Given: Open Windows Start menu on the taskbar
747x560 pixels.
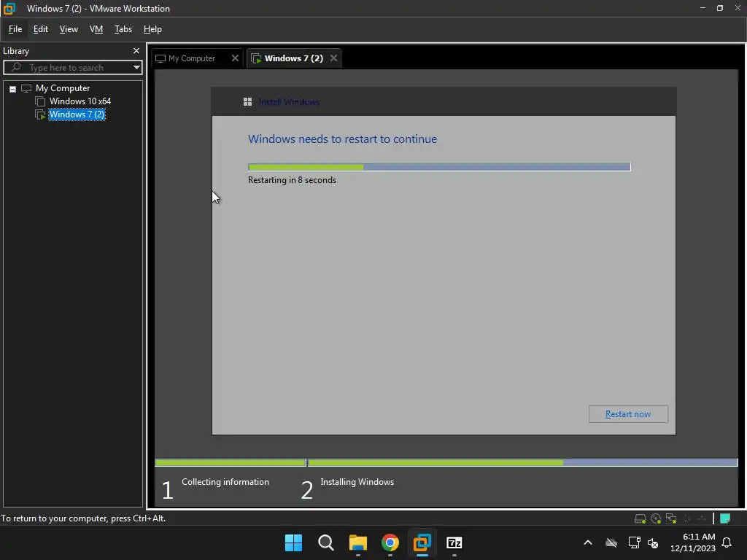Looking at the screenshot, I should (293, 542).
